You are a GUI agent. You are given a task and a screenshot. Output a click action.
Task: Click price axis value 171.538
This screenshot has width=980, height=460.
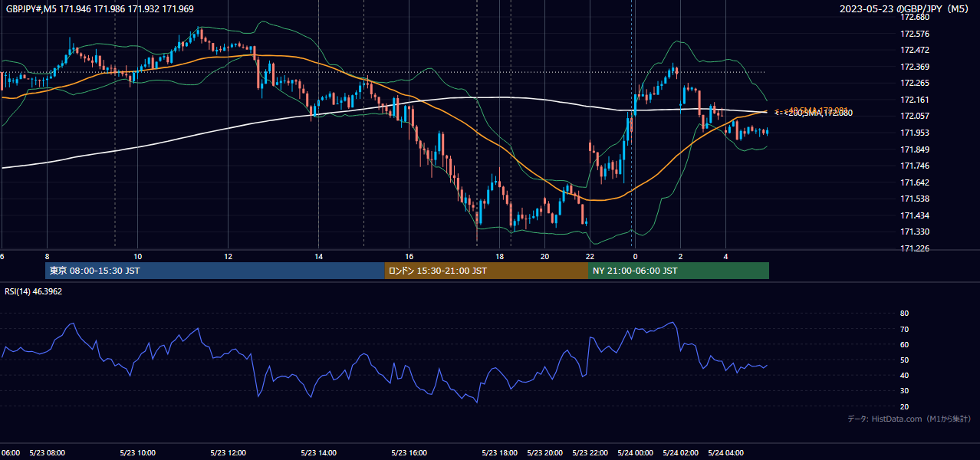(x=916, y=199)
